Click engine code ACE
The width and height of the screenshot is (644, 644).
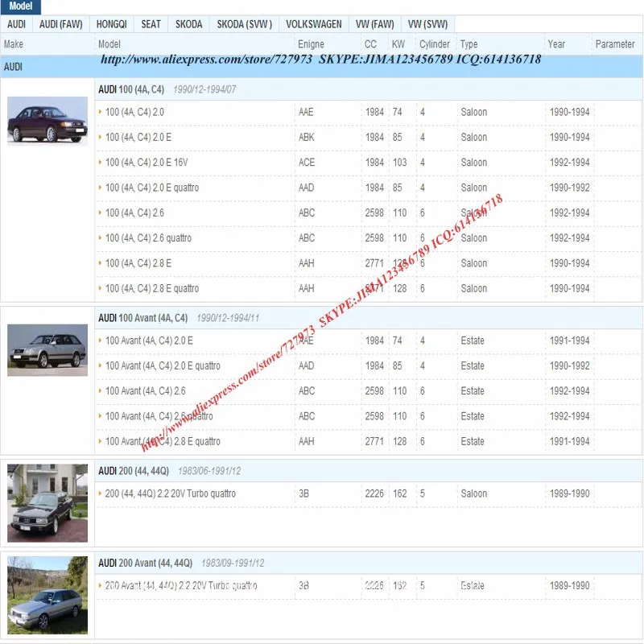[x=307, y=163]
